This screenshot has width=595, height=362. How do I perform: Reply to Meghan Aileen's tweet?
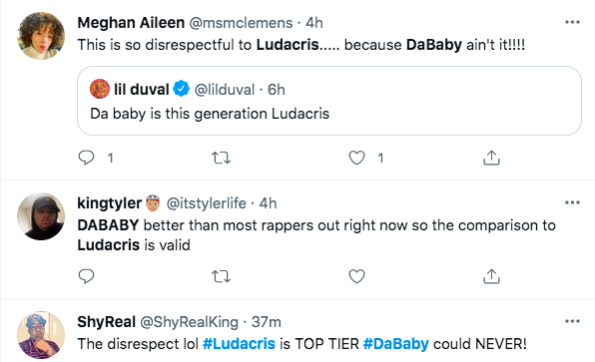coord(86,157)
